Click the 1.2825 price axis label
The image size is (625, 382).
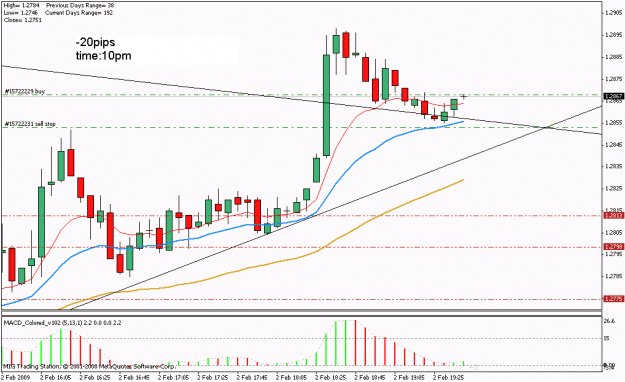[614, 189]
